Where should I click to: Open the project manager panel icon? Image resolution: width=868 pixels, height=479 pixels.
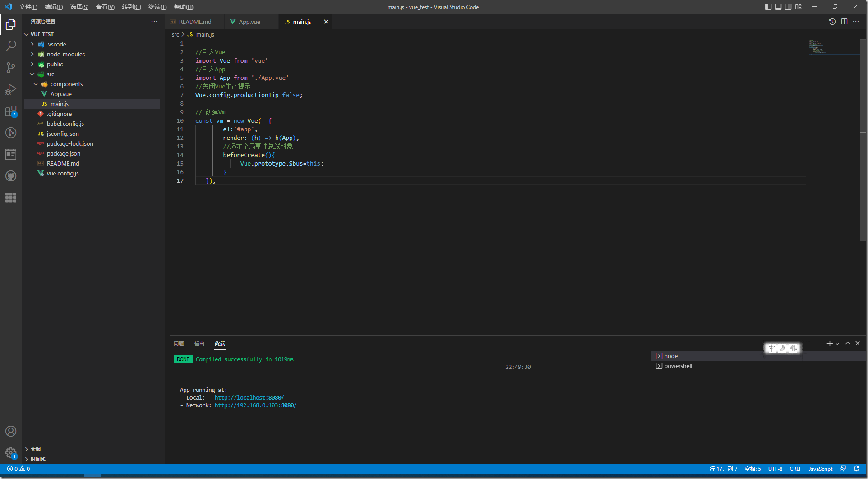point(11,154)
